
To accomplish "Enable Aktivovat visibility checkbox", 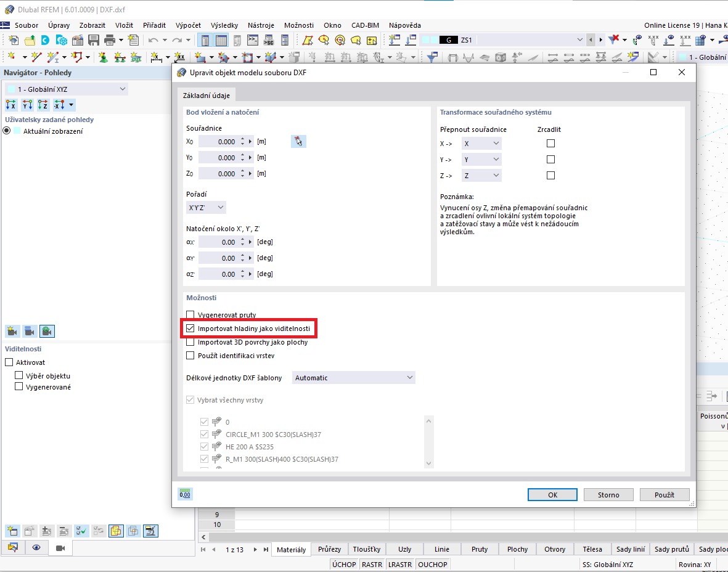I will tap(9, 362).
